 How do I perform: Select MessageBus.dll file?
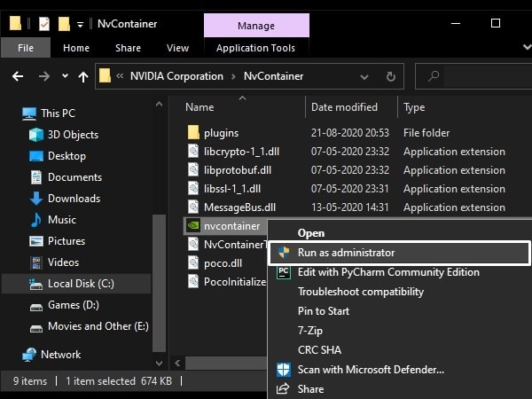click(x=240, y=207)
